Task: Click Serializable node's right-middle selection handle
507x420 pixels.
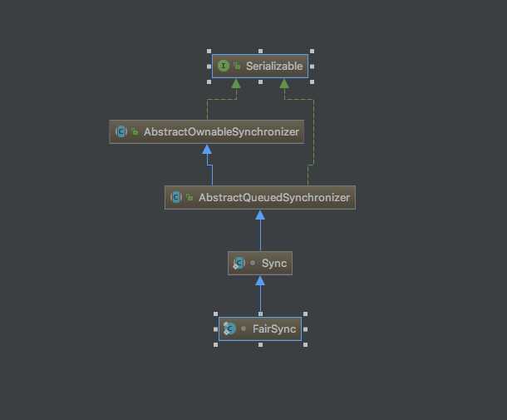Action: 312,67
